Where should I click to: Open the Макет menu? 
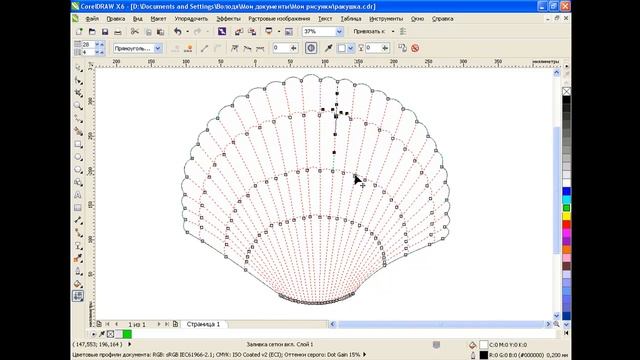(158, 19)
